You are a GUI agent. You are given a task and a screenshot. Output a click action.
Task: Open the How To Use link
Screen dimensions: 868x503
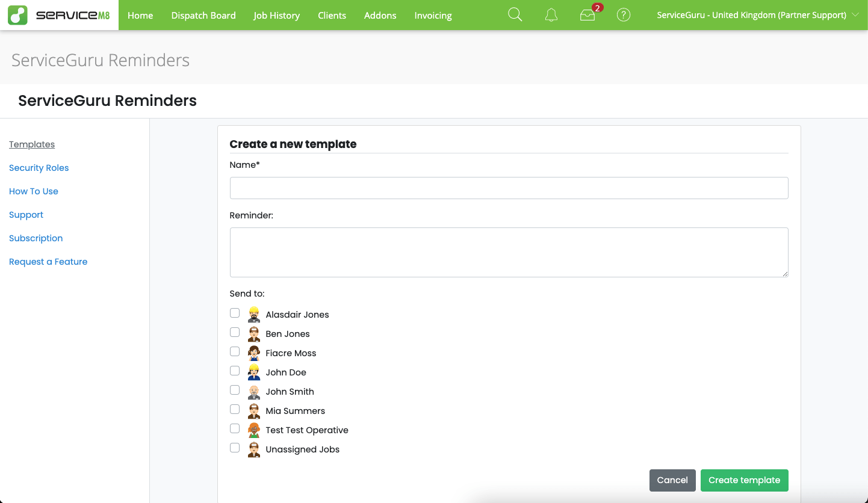[x=34, y=191]
